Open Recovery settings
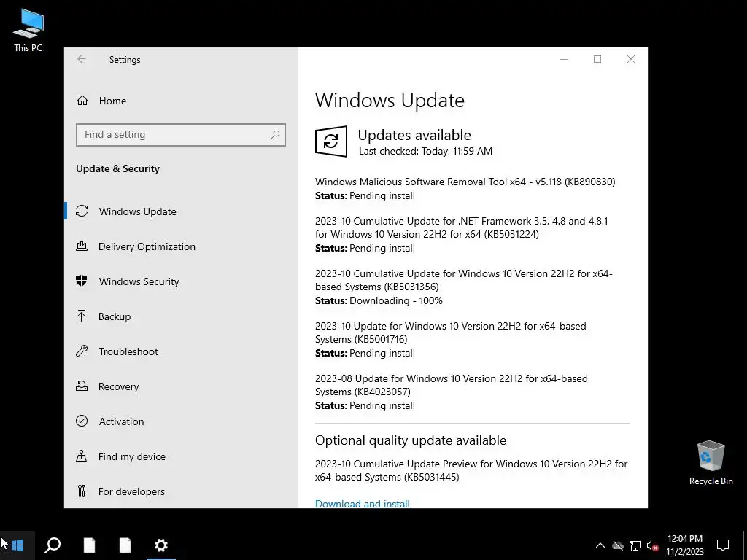 click(119, 386)
